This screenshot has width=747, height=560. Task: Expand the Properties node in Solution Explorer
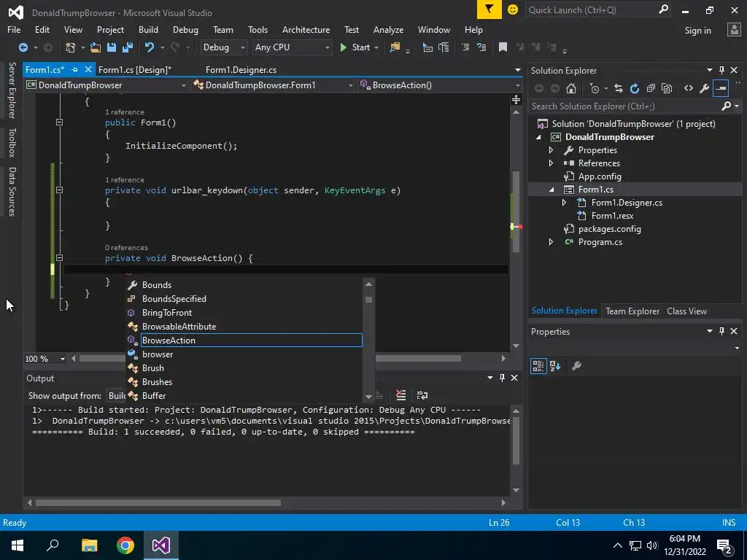pyautogui.click(x=551, y=150)
